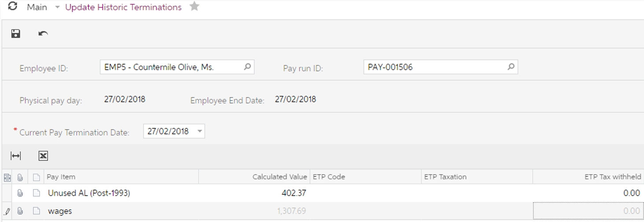Click the fit-to-width columns icon
The image size is (644, 222).
[15, 156]
